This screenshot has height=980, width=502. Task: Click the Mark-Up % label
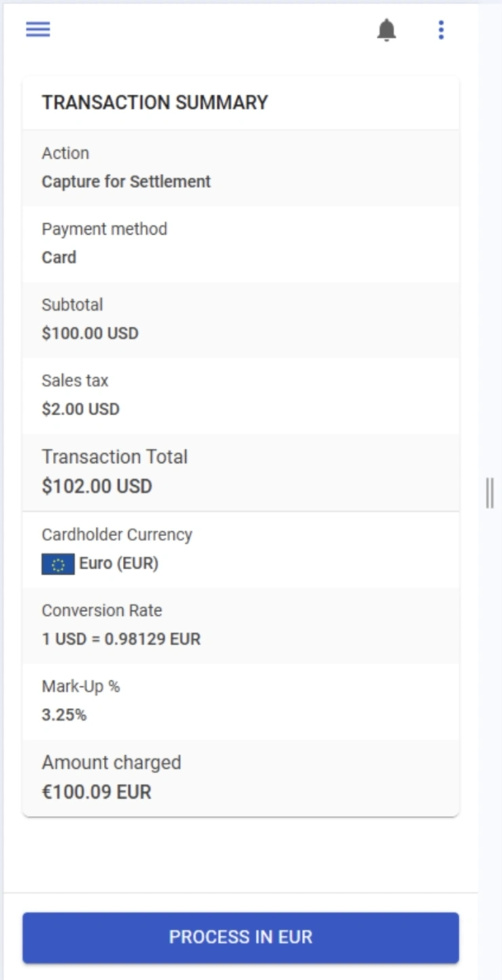coord(81,687)
